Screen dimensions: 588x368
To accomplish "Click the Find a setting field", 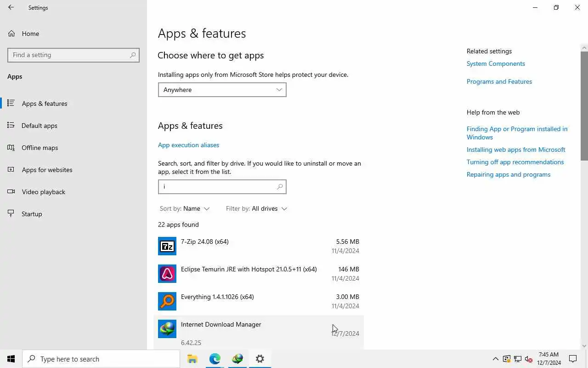I will pos(73,55).
